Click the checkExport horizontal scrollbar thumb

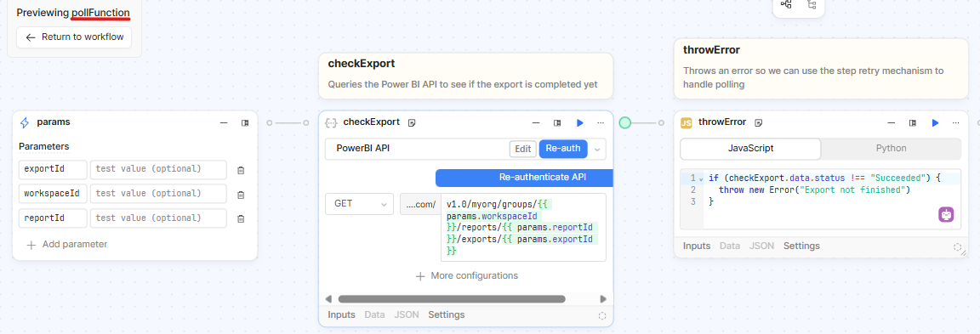point(451,299)
